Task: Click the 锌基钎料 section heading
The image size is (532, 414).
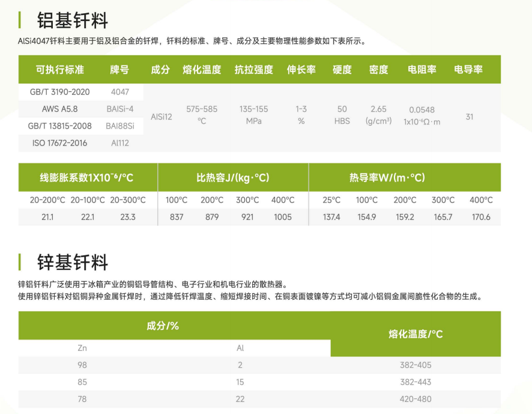Action: click(72, 263)
